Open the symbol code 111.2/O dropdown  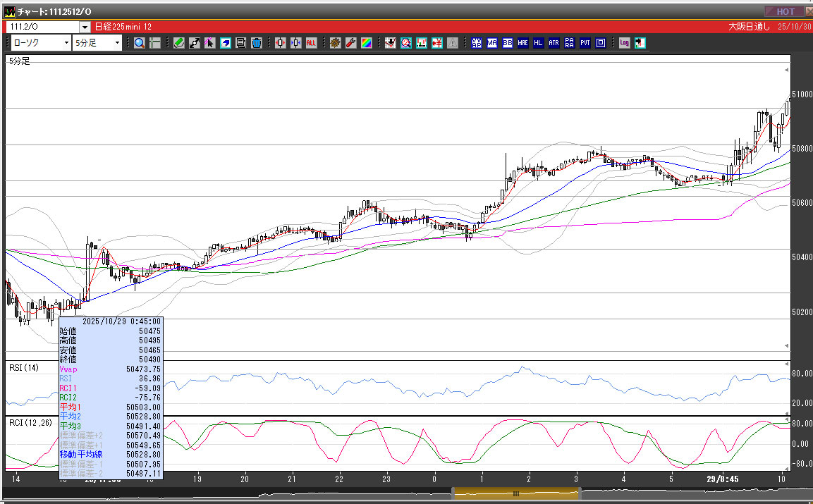click(85, 27)
